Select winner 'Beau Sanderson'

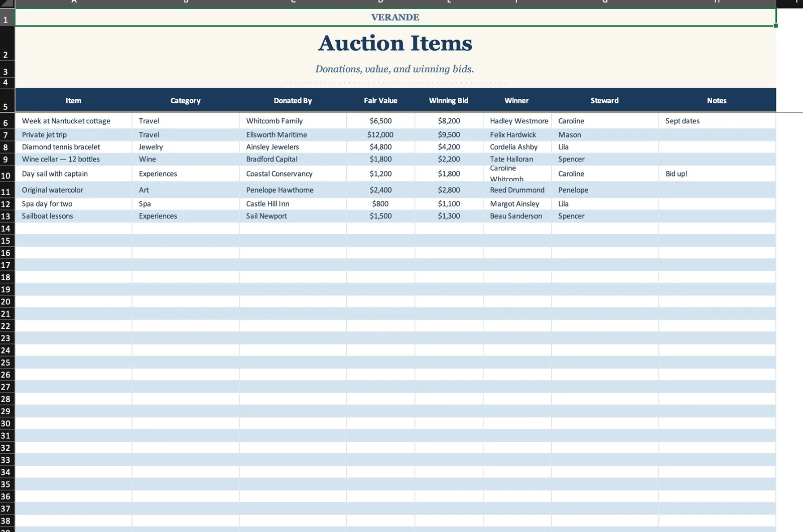click(x=517, y=216)
